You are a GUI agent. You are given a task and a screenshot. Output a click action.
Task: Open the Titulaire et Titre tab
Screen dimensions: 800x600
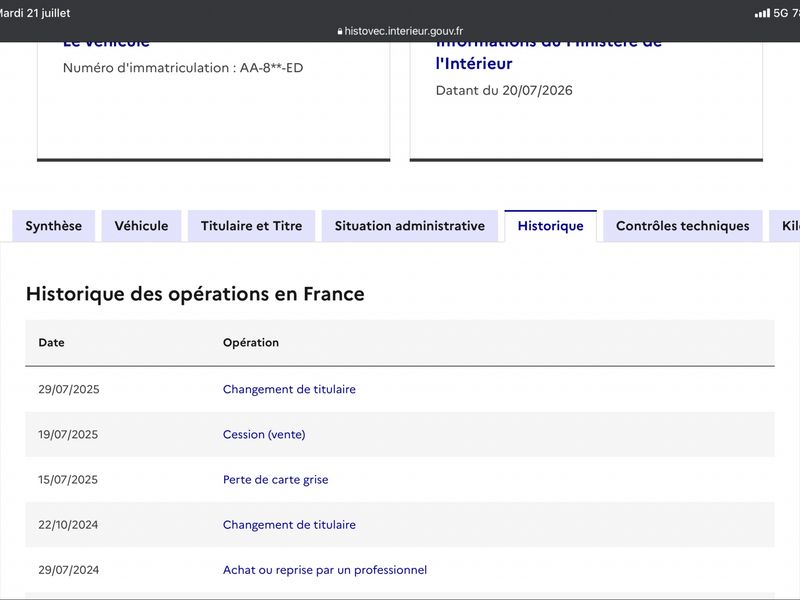(252, 226)
